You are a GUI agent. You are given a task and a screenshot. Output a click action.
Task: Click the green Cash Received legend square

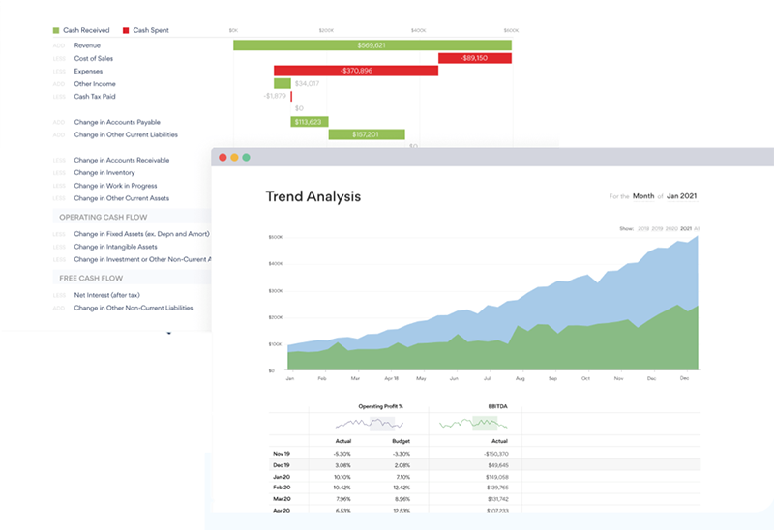tap(56, 31)
